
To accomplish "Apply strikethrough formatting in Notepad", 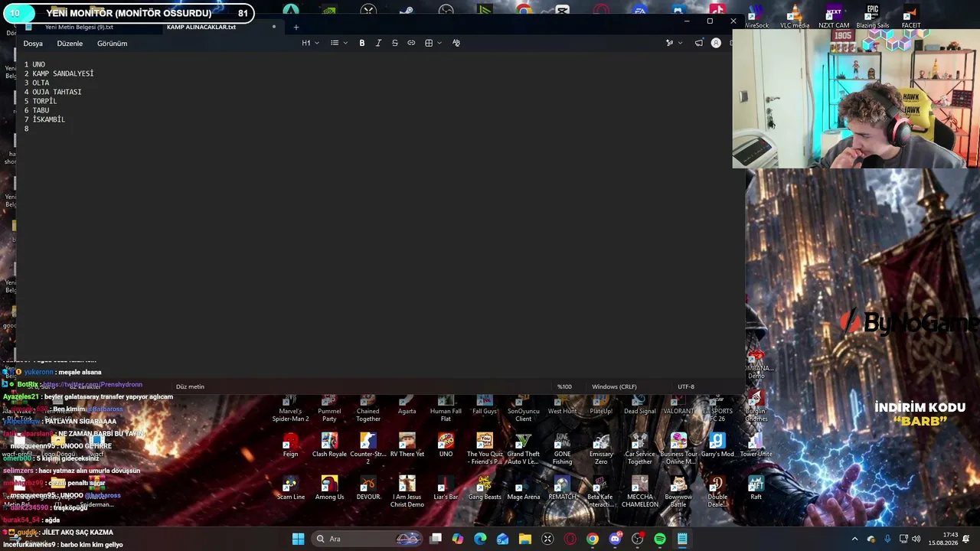I will (395, 43).
